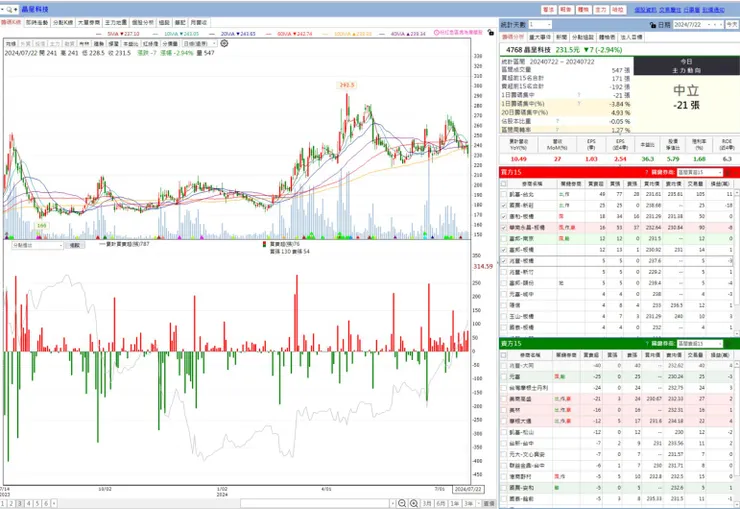The height and width of the screenshot is (509, 740).
Task: Click the pink circle hint icon above chart
Action: (x=437, y=33)
